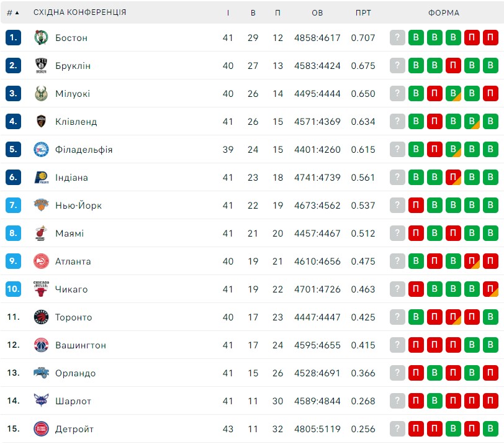Click Boston's gray question-mark upcoming game badge
Viewport: 504px width, 444px height.
(x=397, y=38)
